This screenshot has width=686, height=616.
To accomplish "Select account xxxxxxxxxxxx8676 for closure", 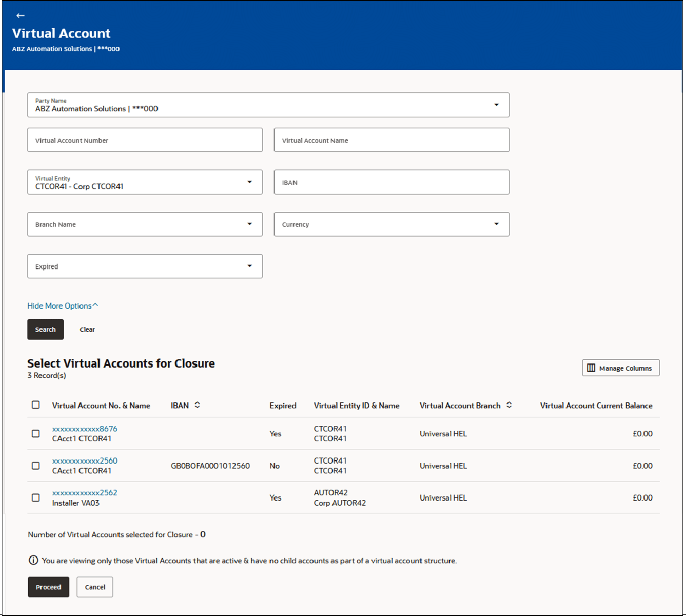I will [35, 434].
